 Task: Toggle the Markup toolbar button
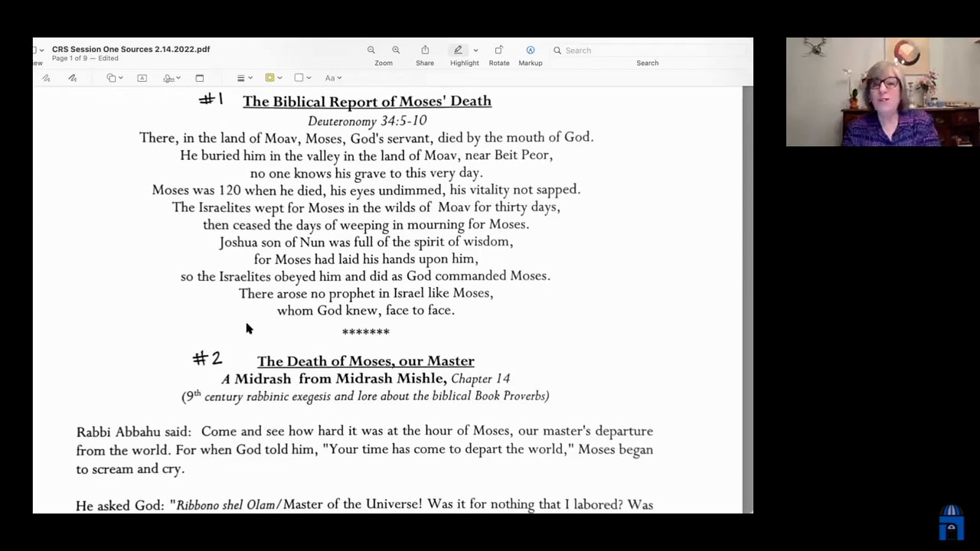click(x=531, y=51)
